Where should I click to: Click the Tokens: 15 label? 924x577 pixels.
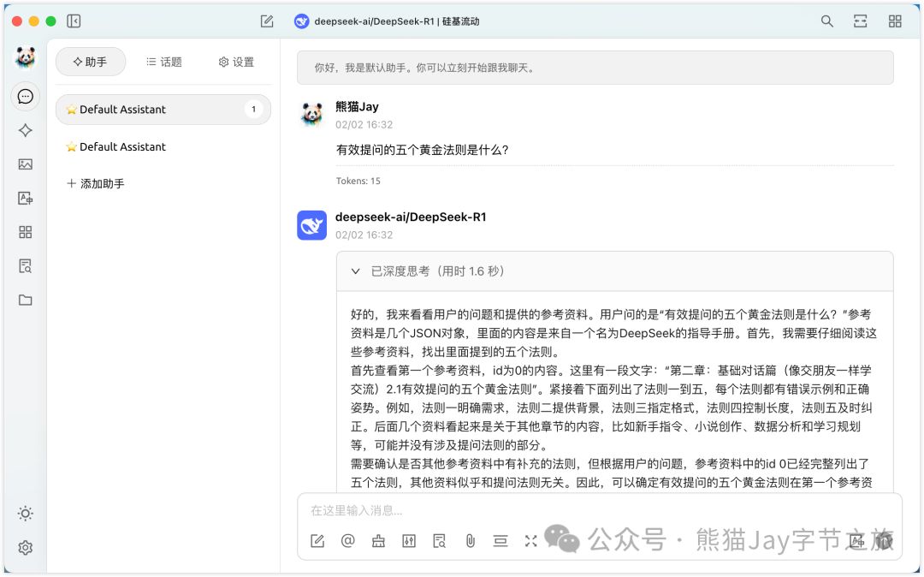tap(358, 181)
